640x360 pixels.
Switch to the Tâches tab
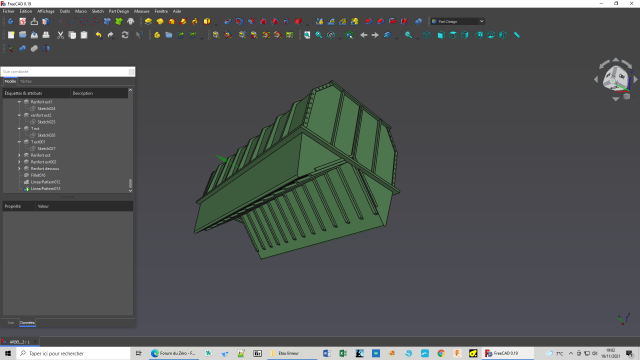coord(26,82)
